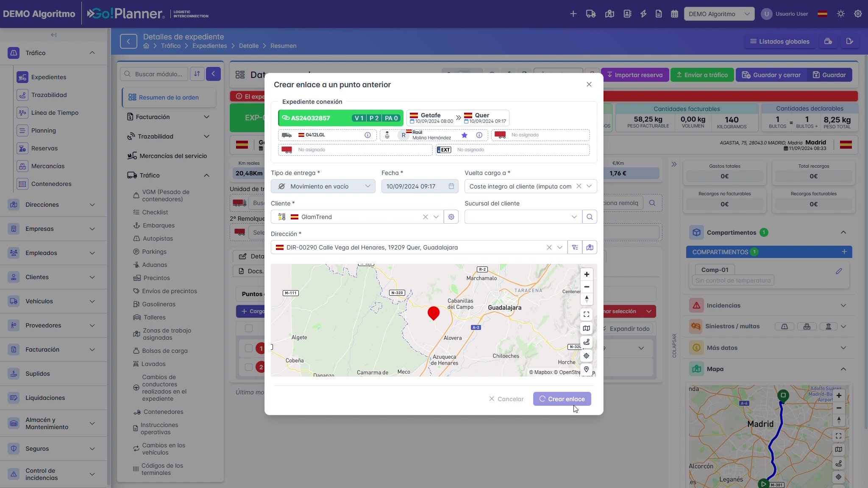Screen dimensions: 868x488
Task: Tick the header checkbox in Puntos list
Action: [249, 328]
